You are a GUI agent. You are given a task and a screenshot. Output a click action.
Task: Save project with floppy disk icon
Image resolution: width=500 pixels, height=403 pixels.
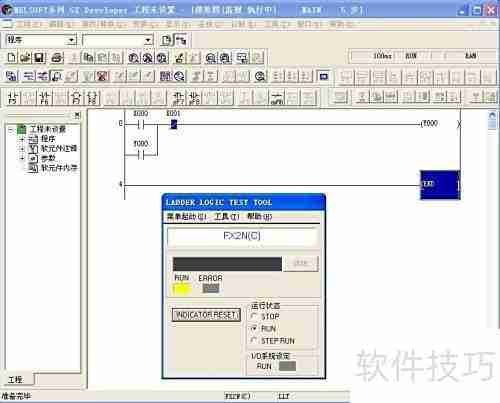click(39, 58)
